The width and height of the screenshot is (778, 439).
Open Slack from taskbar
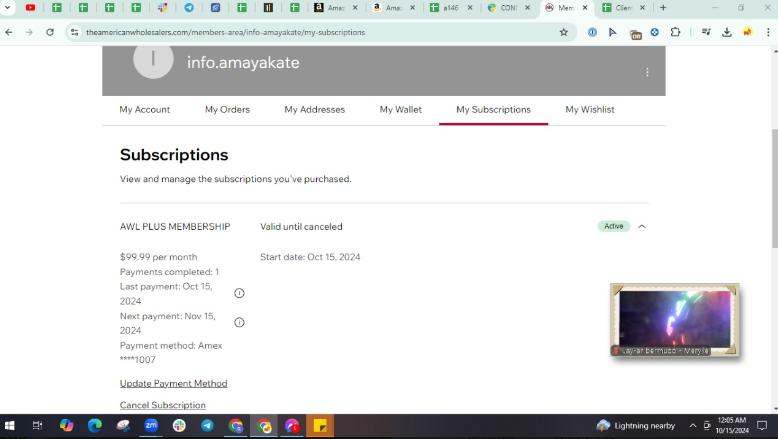pyautogui.click(x=179, y=426)
